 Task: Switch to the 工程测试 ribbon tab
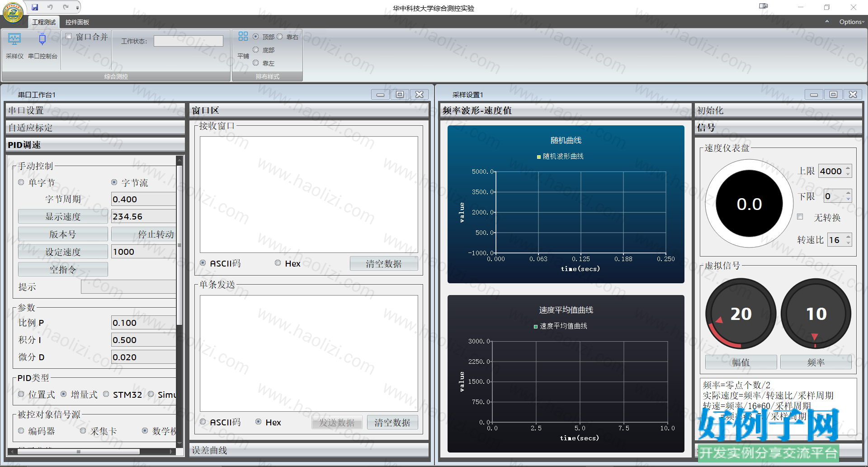44,22
